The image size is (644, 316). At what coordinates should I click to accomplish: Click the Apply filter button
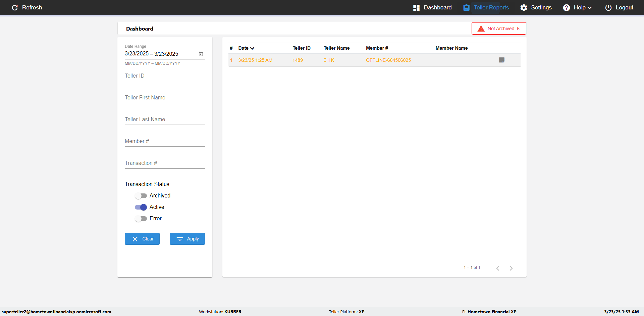point(187,239)
